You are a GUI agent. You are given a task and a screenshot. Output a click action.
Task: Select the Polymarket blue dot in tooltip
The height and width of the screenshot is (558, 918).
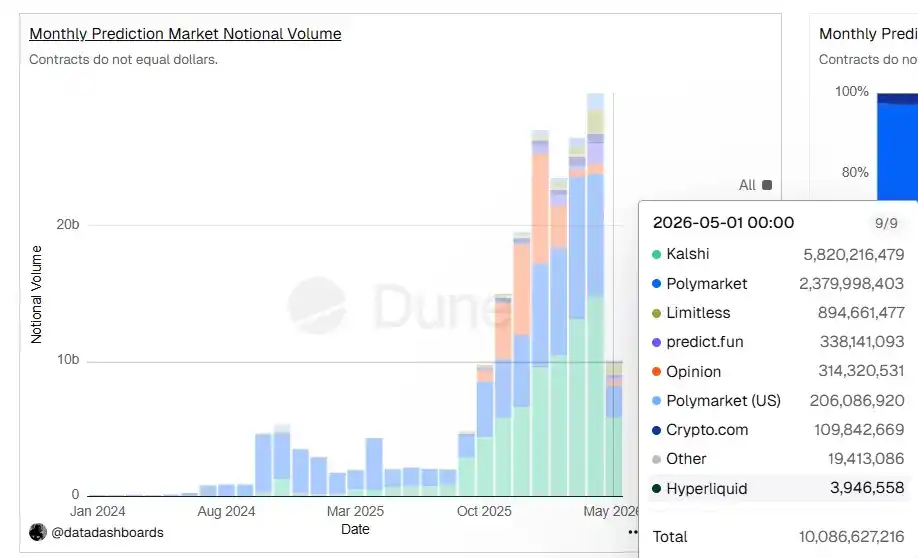(656, 283)
